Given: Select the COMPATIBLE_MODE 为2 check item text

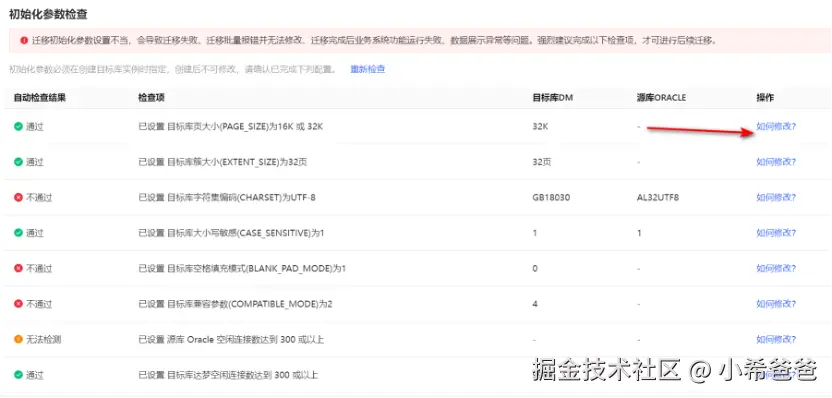Looking at the screenshot, I should click(x=235, y=304).
